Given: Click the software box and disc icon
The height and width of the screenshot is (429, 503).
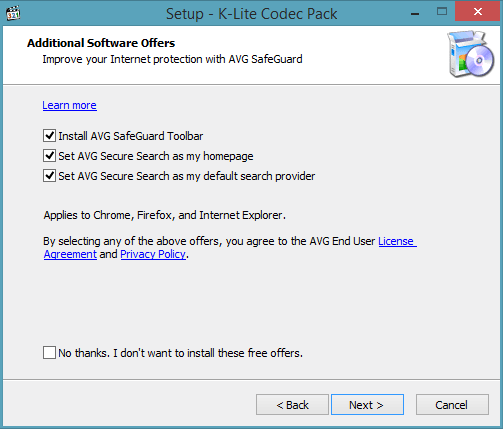Looking at the screenshot, I should pyautogui.click(x=471, y=54).
